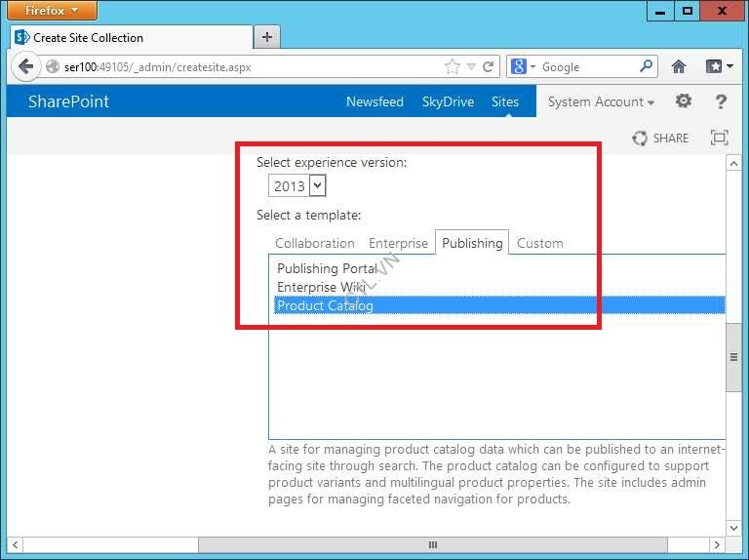The image size is (749, 560).
Task: Open new browser tab plus button
Action: click(266, 37)
